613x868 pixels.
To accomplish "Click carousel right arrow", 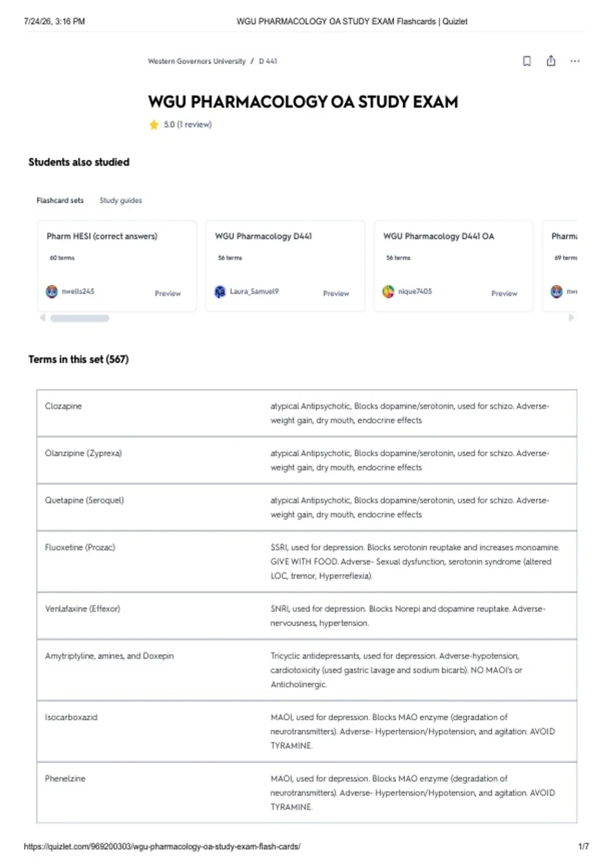I will 571,318.
